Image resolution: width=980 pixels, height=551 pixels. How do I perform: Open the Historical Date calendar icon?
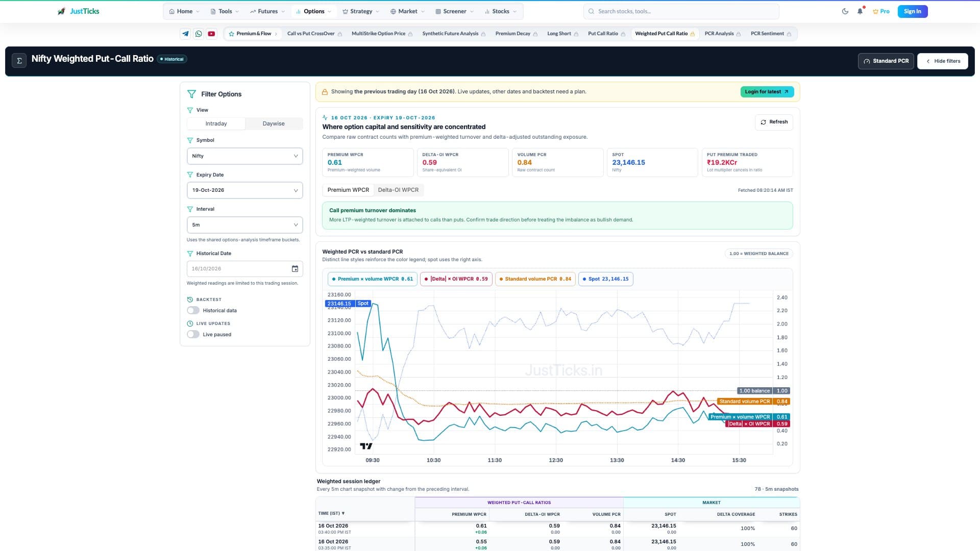[x=295, y=269]
